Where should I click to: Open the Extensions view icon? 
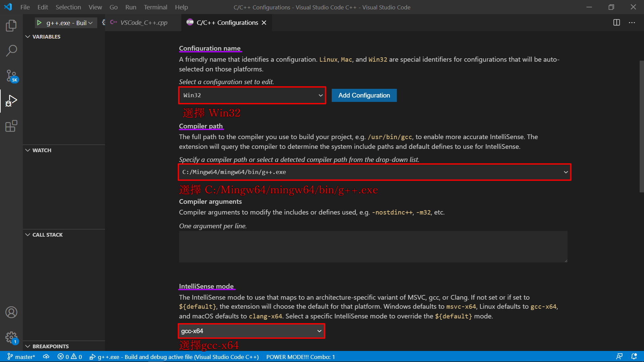(x=11, y=126)
